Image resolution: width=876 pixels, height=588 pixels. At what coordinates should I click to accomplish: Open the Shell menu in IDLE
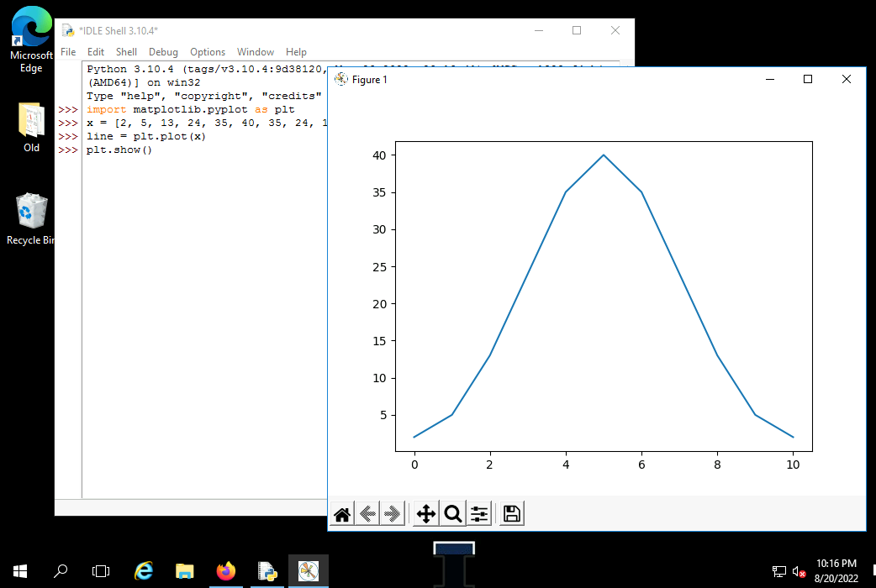[126, 52]
